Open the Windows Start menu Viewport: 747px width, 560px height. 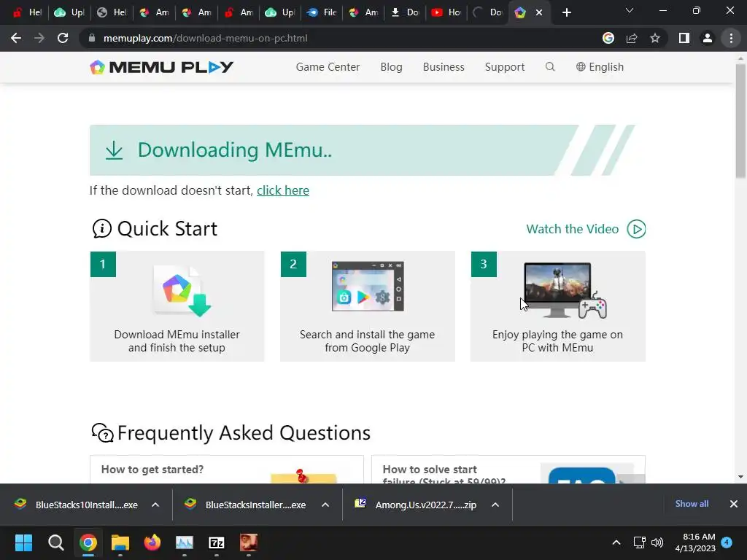pyautogui.click(x=23, y=542)
